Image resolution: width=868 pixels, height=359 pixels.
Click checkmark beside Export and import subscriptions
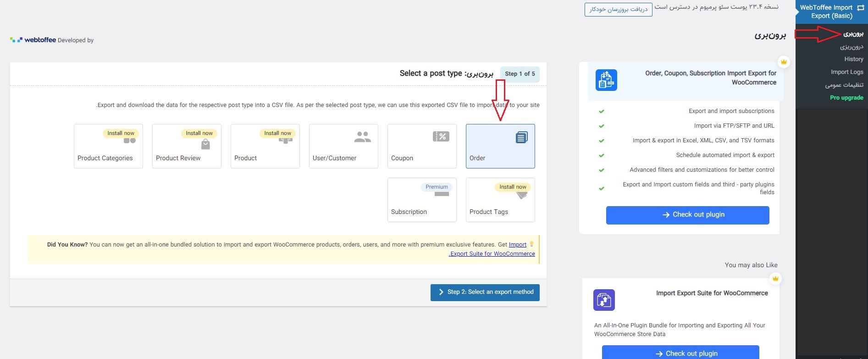(602, 111)
